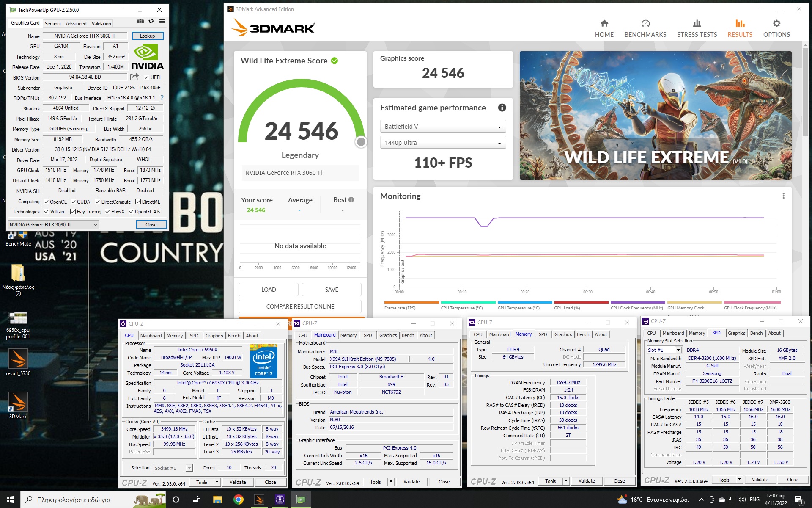Open the Monitoring three-dot menu
The image size is (812, 508).
click(x=783, y=196)
